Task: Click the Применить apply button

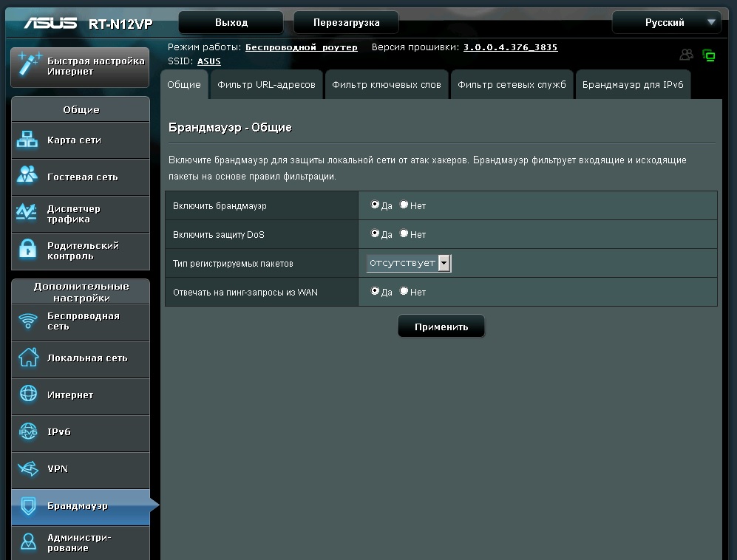Action: click(x=441, y=327)
